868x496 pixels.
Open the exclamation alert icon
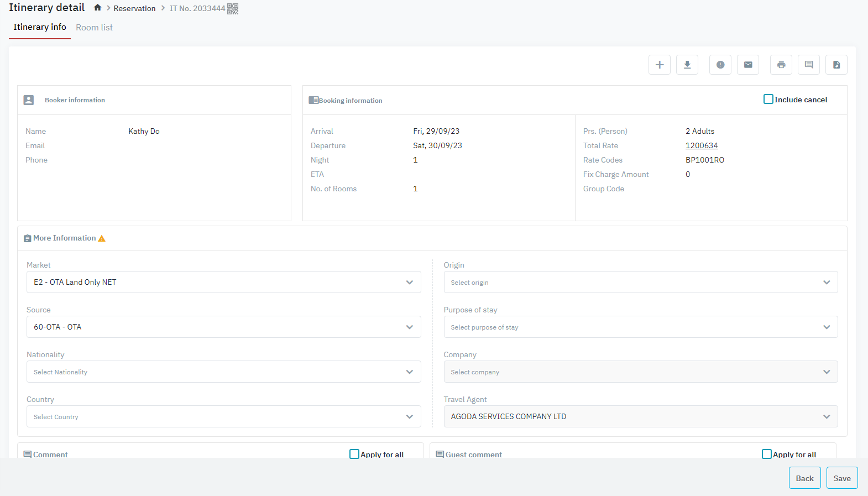pos(720,65)
